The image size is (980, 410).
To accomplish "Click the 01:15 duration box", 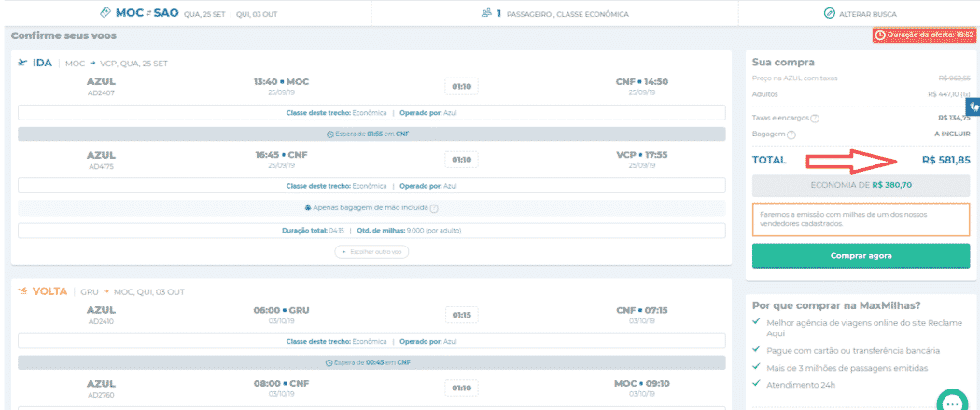I will point(461,315).
